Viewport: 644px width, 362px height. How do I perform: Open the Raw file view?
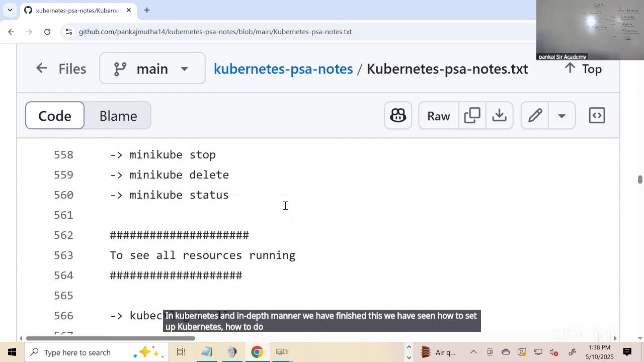point(438,116)
